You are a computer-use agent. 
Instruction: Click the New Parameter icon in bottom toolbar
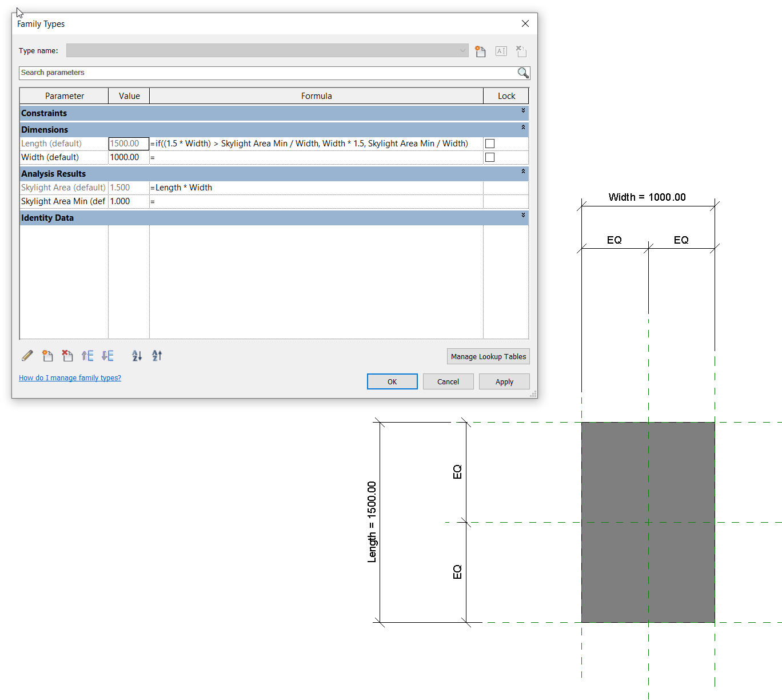[x=47, y=356]
